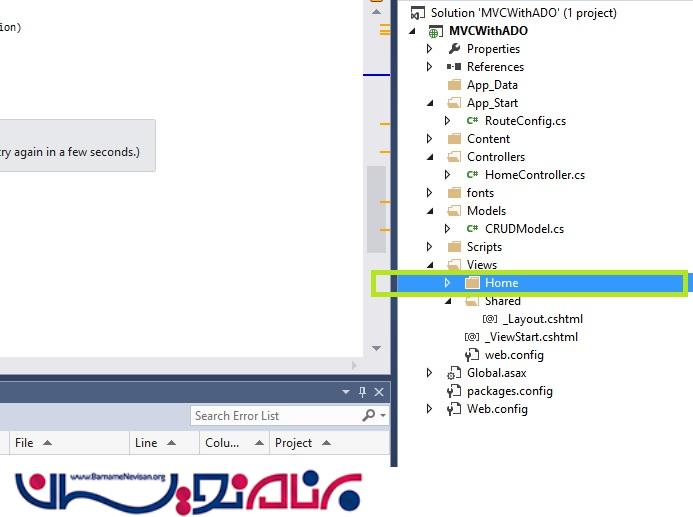This screenshot has width=693, height=517.
Task: Expand the RouteConfig.cs node
Action: point(447,121)
